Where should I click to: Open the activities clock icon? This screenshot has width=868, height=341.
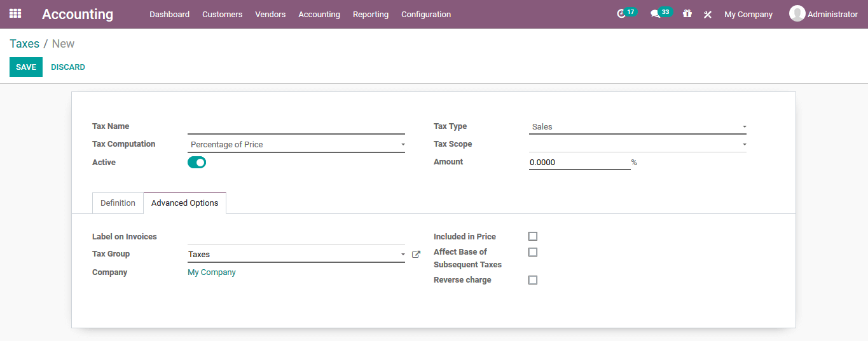click(x=621, y=14)
